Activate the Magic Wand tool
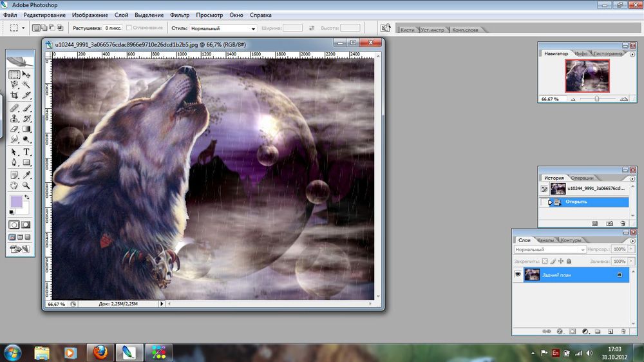 [x=26, y=84]
